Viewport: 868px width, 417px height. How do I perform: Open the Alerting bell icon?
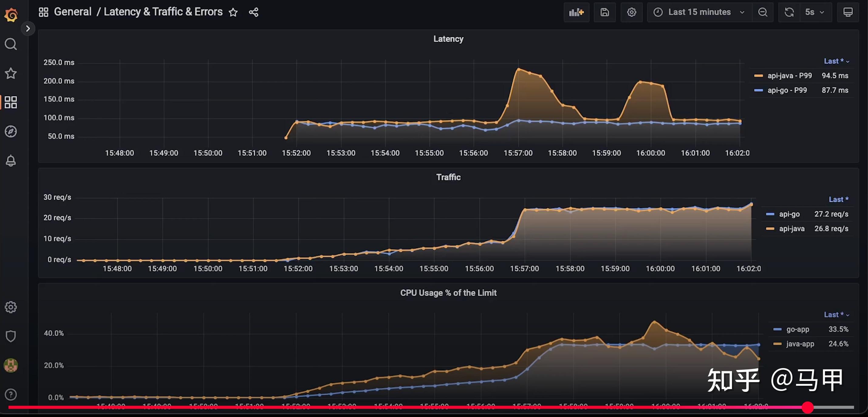11,161
